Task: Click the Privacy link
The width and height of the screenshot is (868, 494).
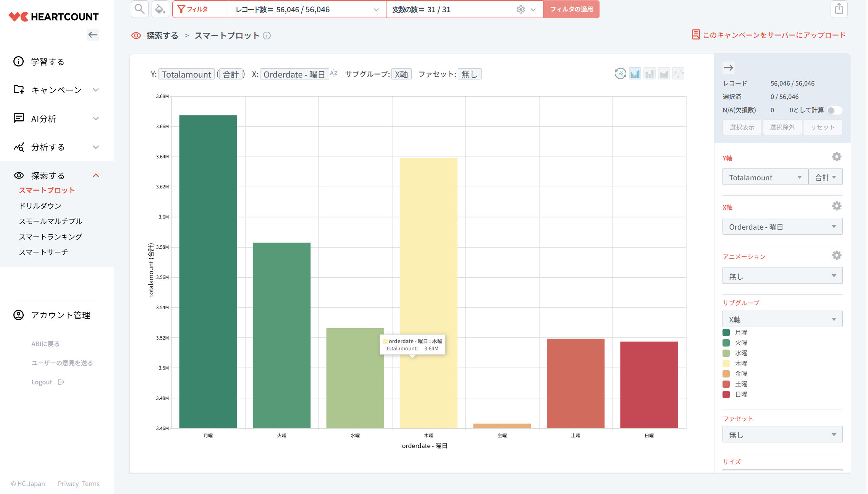Action: (x=68, y=484)
